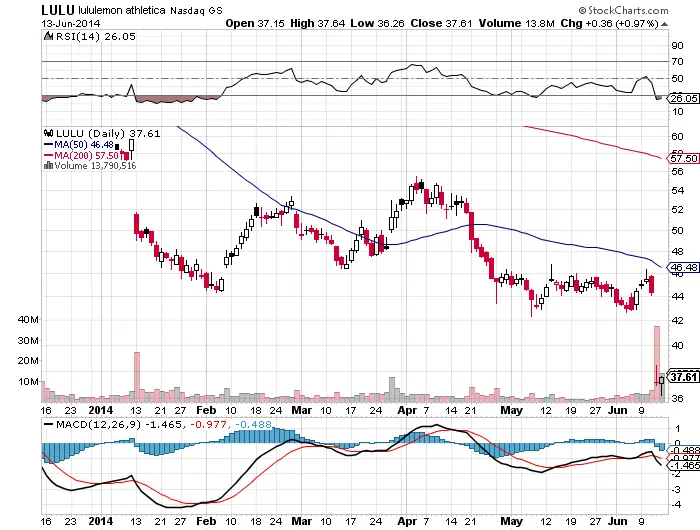Click 'Feb' on the date axis below MACD
The image size is (700, 530).
[206, 521]
